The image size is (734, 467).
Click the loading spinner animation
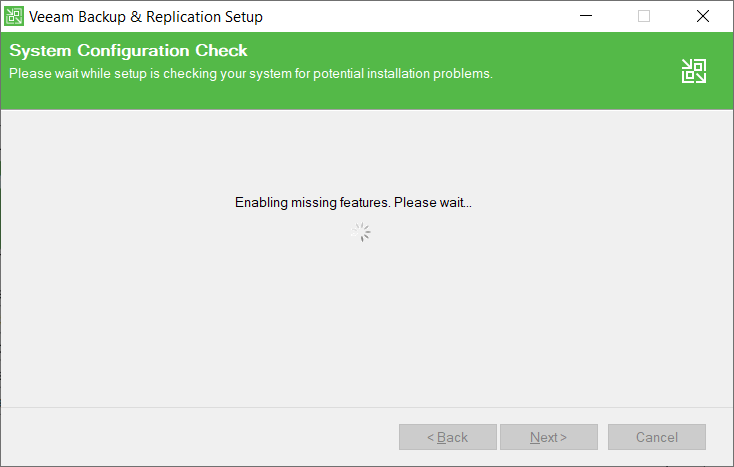[362, 233]
